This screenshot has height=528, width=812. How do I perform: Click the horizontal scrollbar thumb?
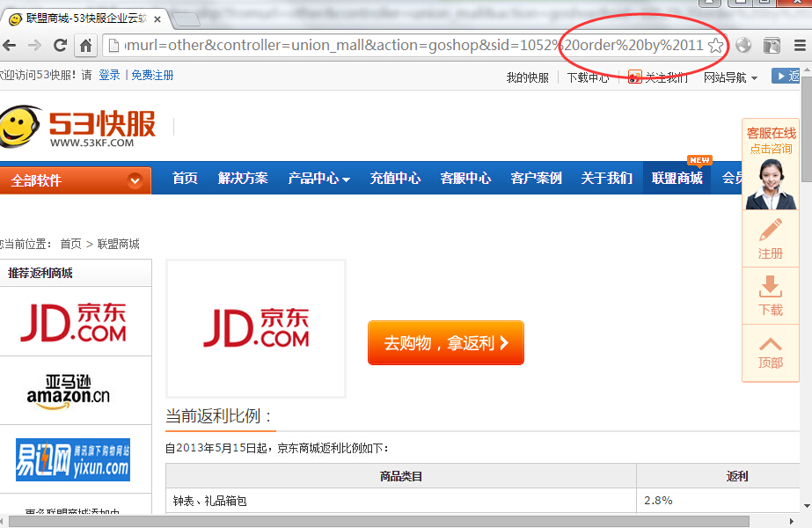[379, 521]
